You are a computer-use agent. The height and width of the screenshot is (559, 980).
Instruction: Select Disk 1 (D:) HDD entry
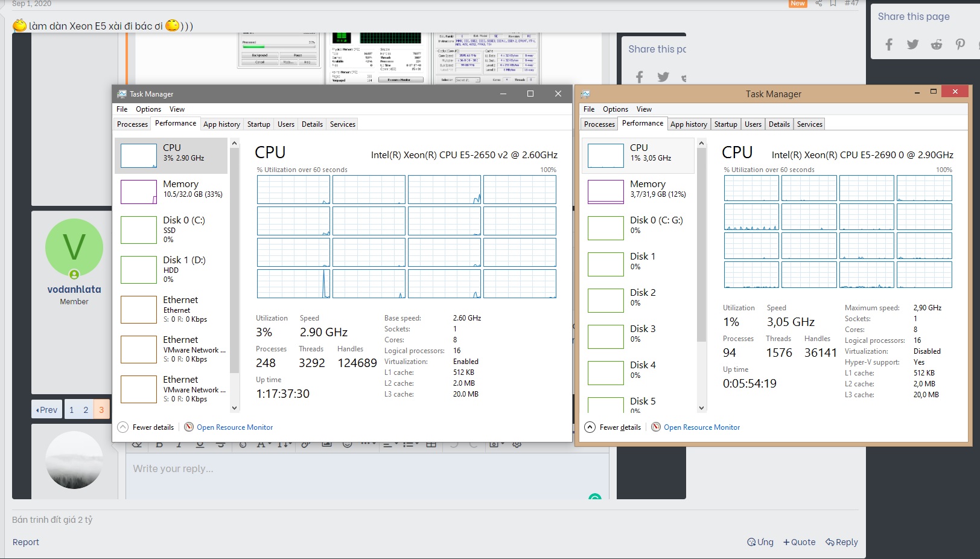(x=171, y=269)
